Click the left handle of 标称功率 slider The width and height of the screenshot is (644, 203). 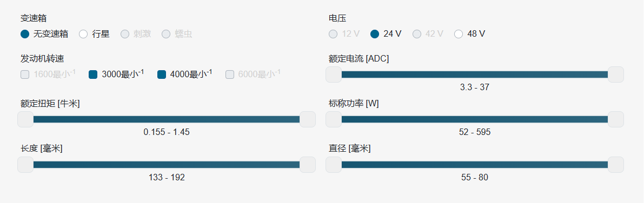click(334, 119)
